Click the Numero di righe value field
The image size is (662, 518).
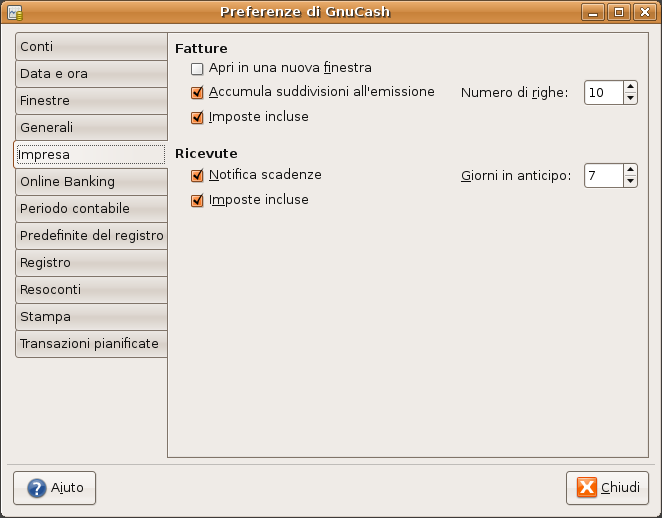tap(604, 92)
